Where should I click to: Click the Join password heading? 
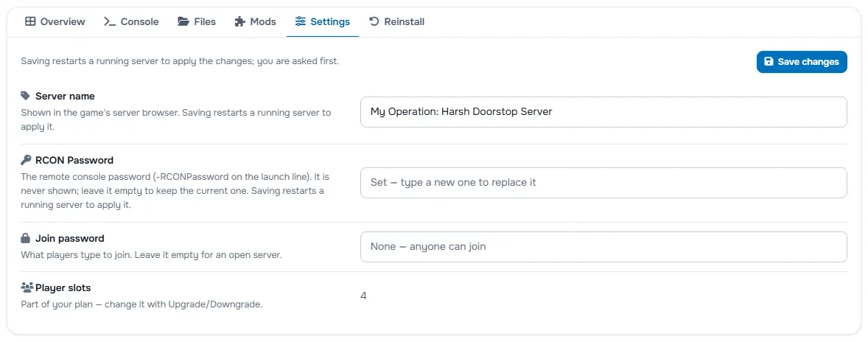pos(70,239)
